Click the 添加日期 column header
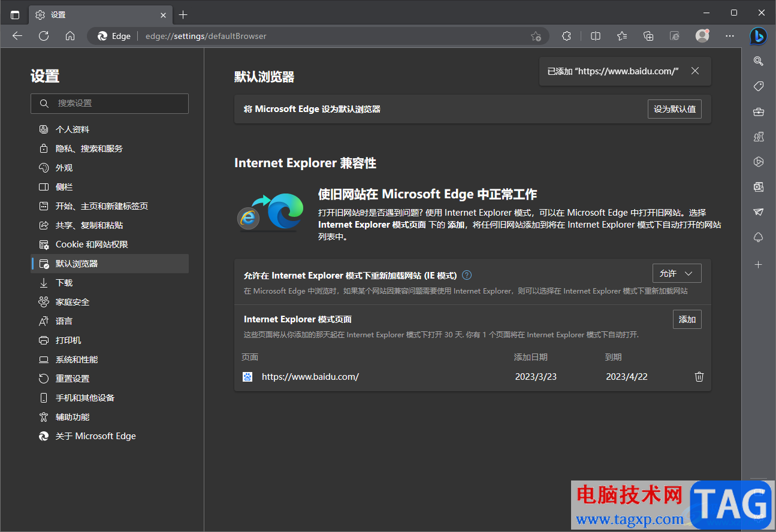The image size is (776, 532). coord(531,357)
